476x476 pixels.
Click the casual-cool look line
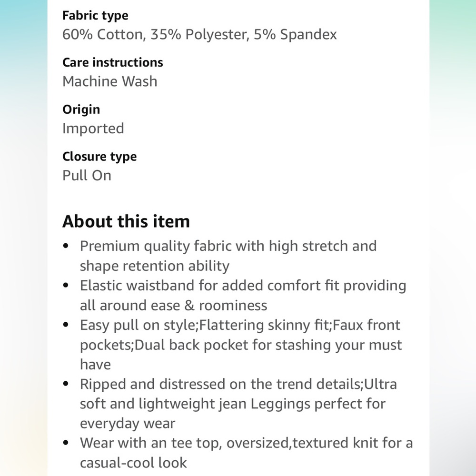[x=133, y=463]
